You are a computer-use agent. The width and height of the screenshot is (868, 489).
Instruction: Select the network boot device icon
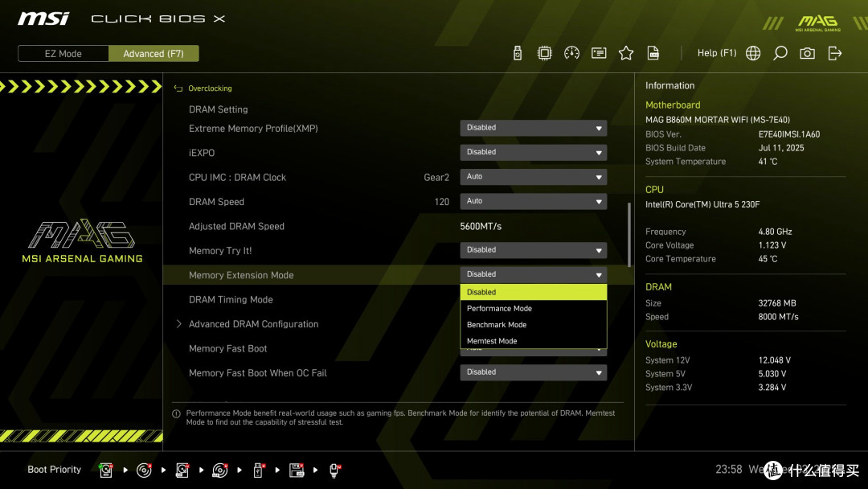(x=334, y=471)
